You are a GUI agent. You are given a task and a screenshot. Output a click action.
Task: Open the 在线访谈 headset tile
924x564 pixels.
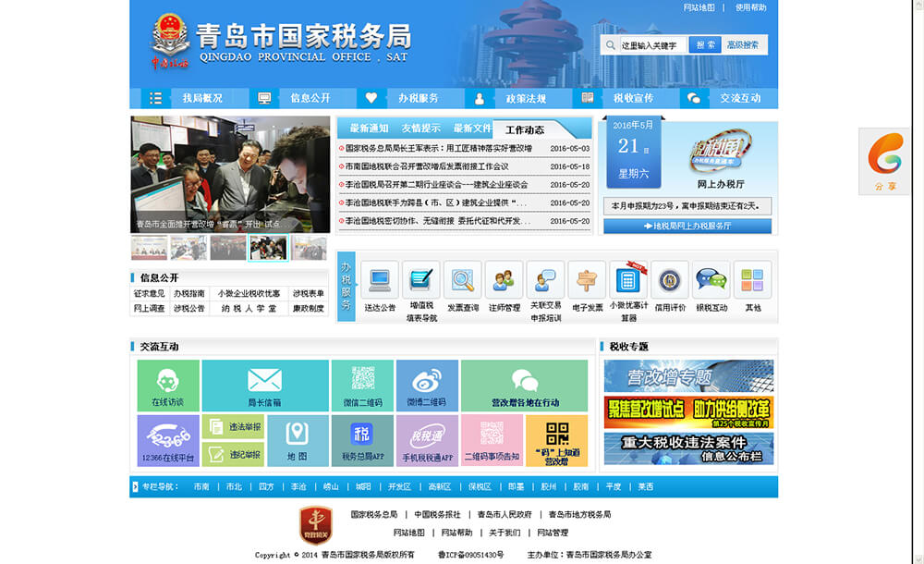point(167,385)
